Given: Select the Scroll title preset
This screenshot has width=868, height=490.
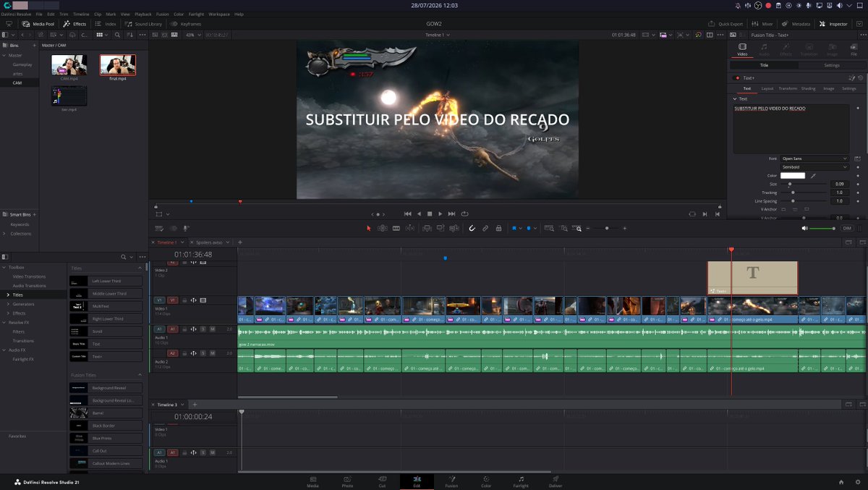Looking at the screenshot, I should (106, 331).
